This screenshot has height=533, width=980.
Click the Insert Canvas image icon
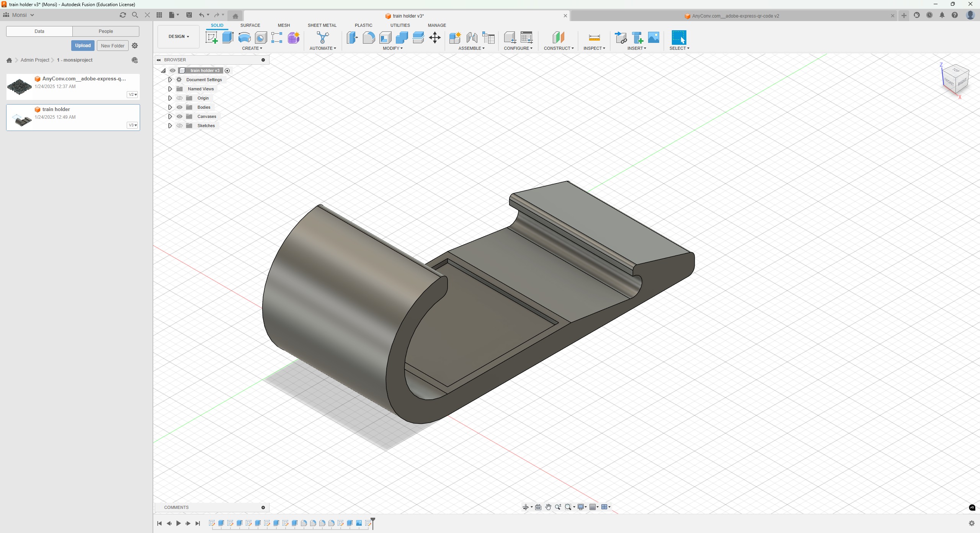pyautogui.click(x=653, y=38)
